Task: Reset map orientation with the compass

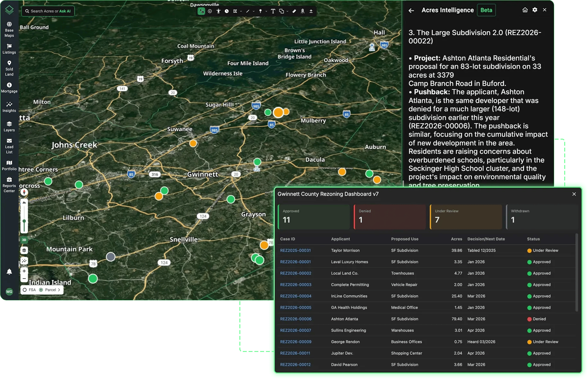Action: 24,192
